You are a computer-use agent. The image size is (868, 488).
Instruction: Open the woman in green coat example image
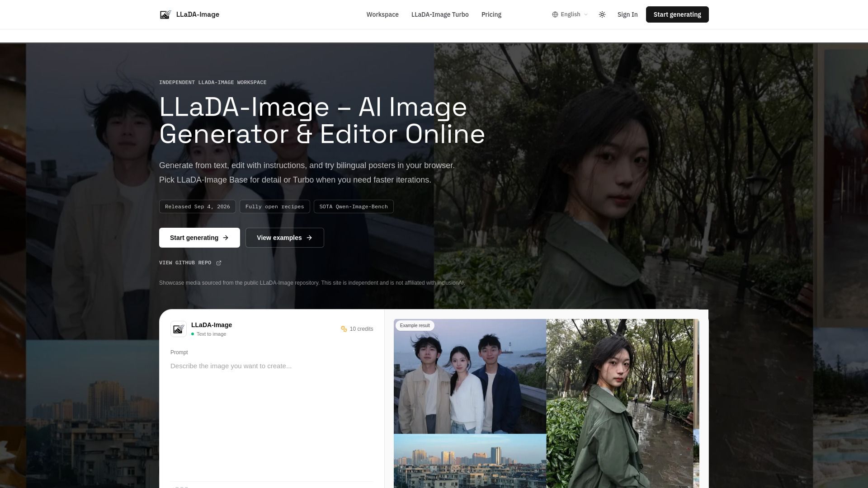pyautogui.click(x=619, y=404)
